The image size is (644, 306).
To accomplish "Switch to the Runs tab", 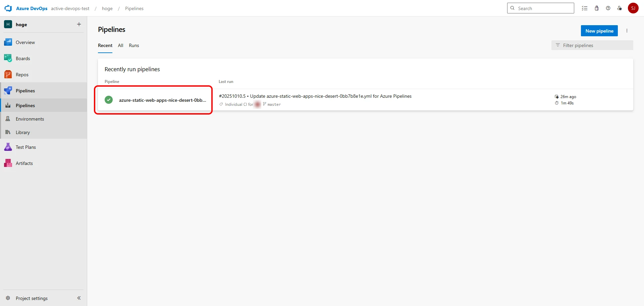I will [x=134, y=46].
